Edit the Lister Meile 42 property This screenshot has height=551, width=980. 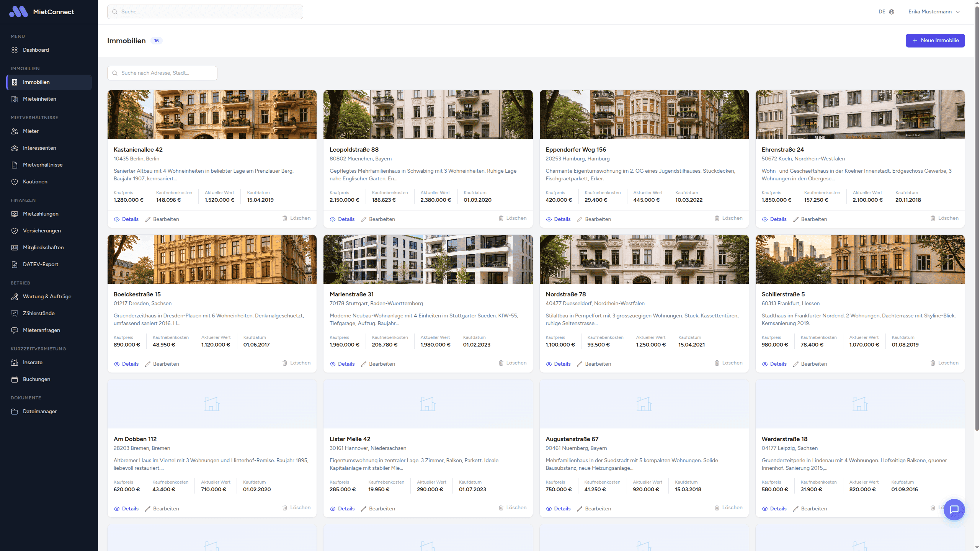point(378,509)
